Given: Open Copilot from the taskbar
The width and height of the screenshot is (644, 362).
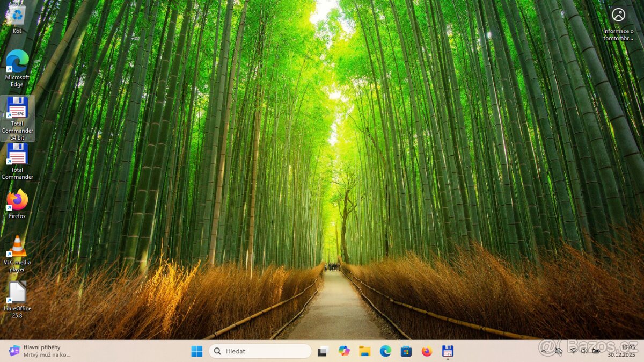Looking at the screenshot, I should [345, 351].
